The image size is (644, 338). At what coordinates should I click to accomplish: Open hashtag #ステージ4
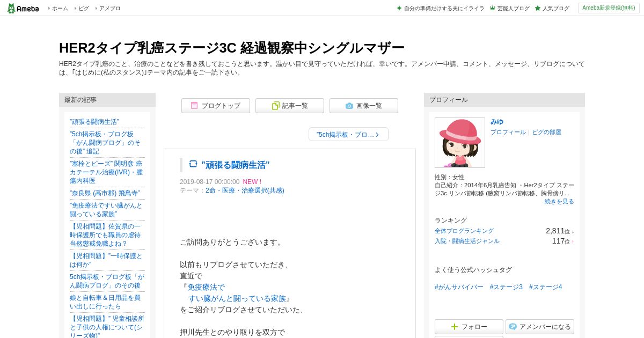tap(545, 287)
